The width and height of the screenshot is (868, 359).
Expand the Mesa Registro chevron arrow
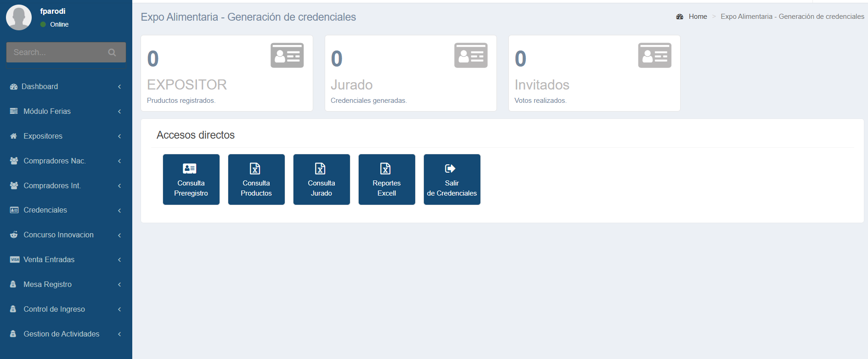point(119,285)
